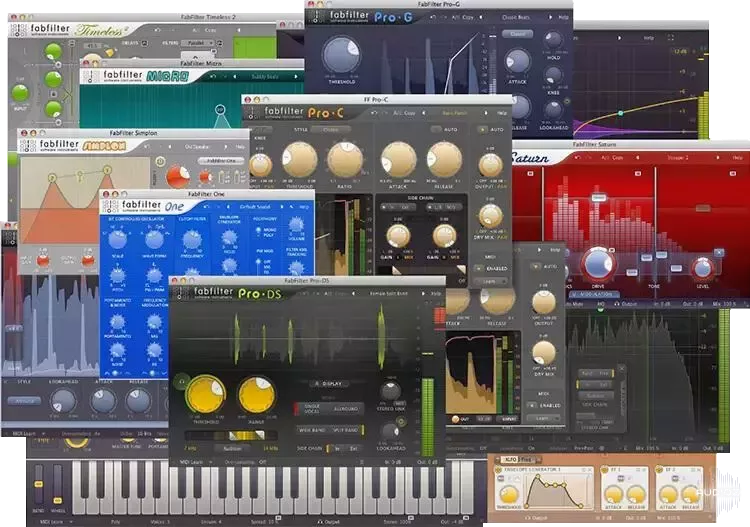Click the Pro-C Dry Mix knob
This screenshot has width=750, height=527.
[490, 216]
